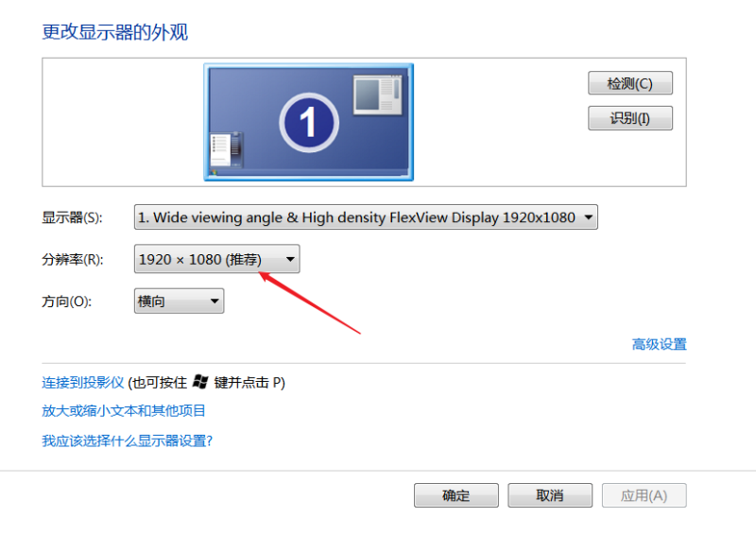Open the 高级设置 advanced settings link

coord(659,344)
